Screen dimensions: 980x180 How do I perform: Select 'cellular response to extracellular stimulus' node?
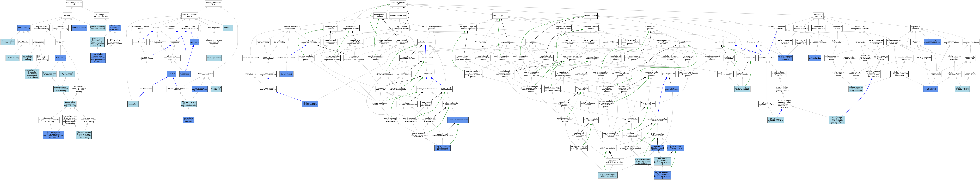tap(785, 58)
